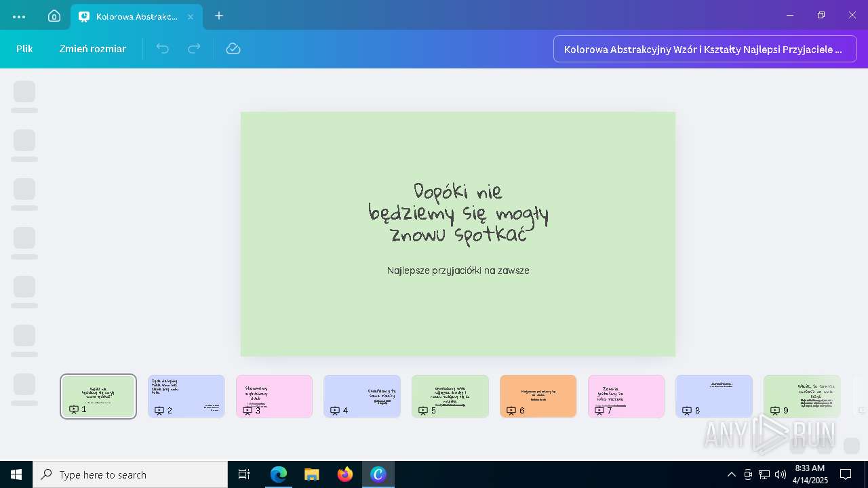The image size is (868, 488).
Task: Go to the Canva home icon
Action: [54, 16]
